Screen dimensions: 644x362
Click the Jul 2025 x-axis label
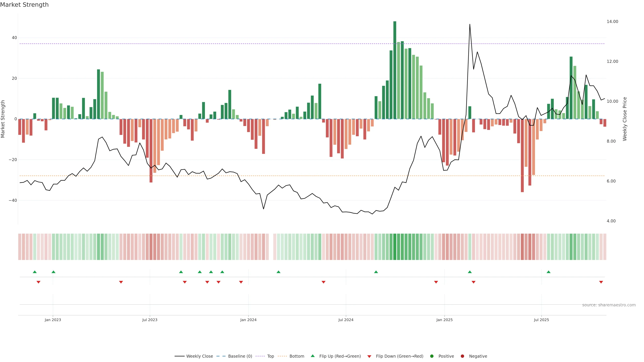(541, 320)
